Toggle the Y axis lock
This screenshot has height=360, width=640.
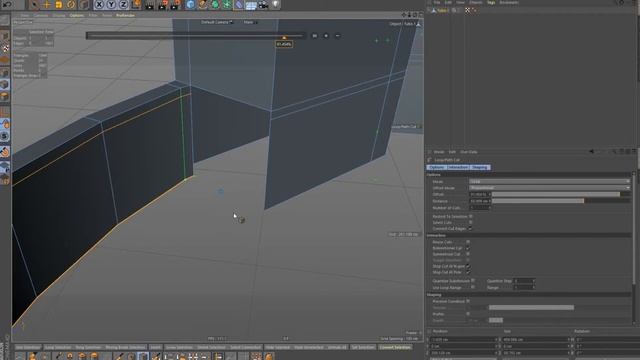111,4
